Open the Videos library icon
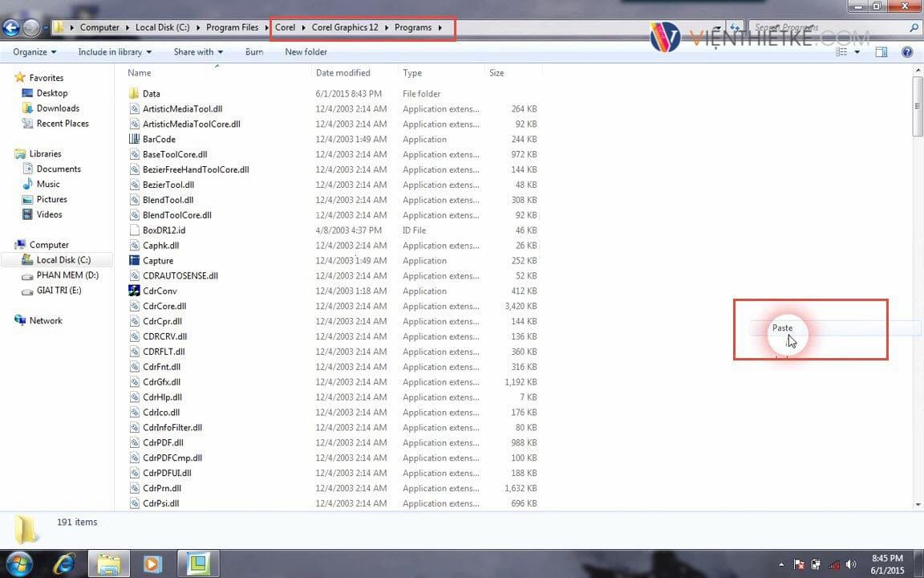 click(x=27, y=214)
